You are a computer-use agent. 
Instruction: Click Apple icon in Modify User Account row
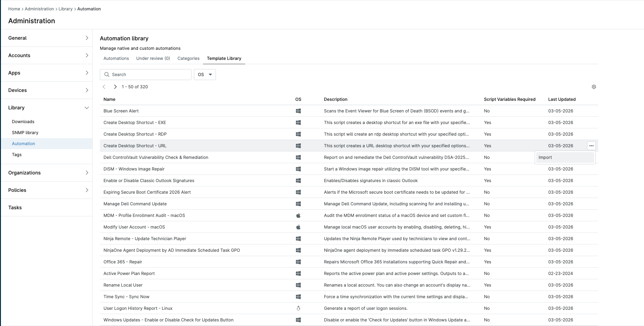point(298,227)
